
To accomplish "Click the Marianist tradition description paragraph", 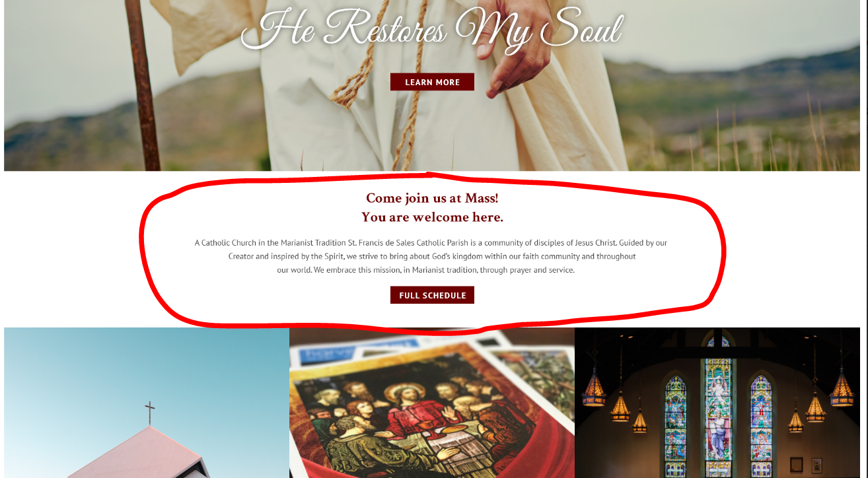I will (x=431, y=256).
